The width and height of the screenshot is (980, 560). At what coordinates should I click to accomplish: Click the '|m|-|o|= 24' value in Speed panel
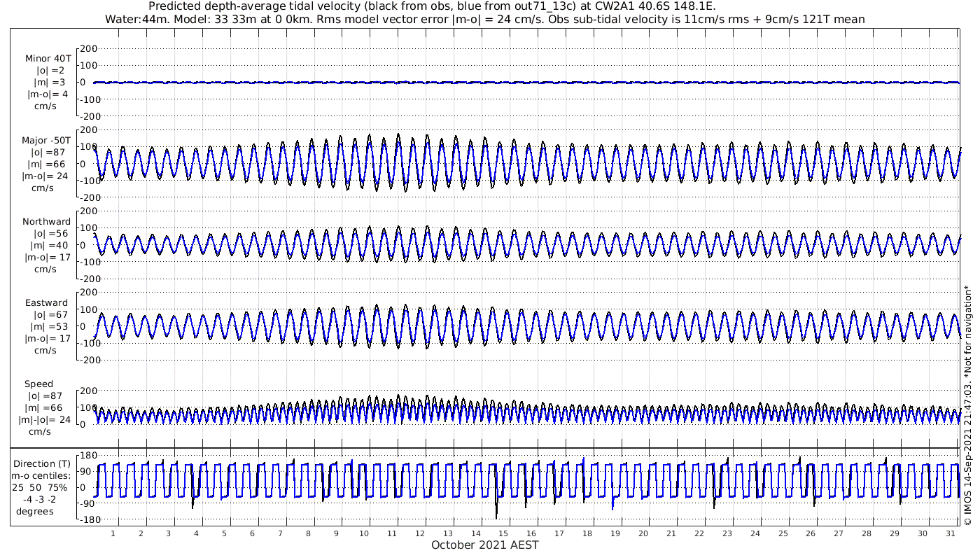coord(45,420)
